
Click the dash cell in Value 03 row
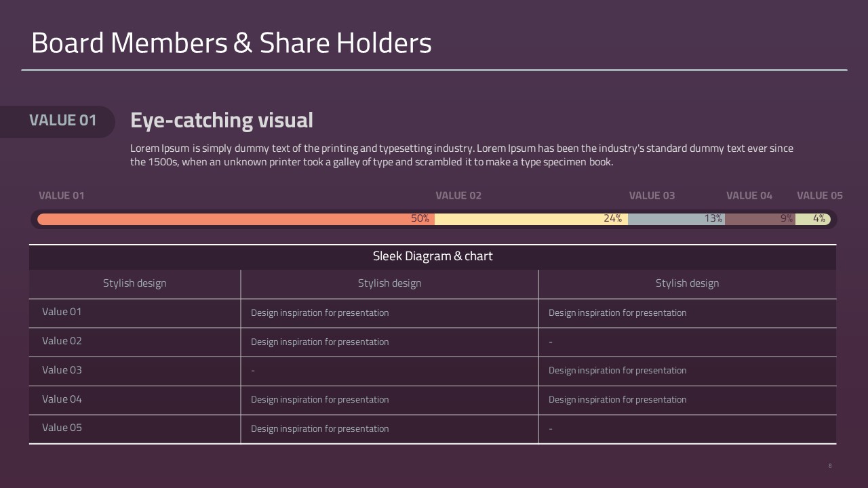253,371
